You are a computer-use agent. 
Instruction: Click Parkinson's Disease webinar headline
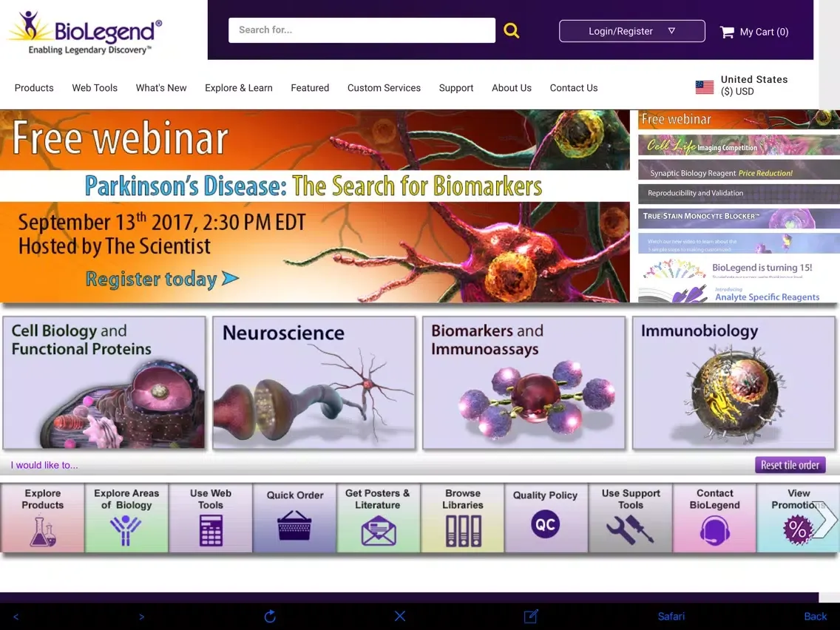tap(314, 186)
